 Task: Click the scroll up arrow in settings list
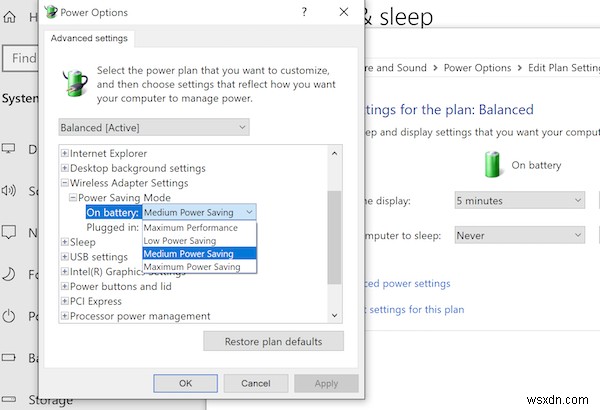coord(334,154)
